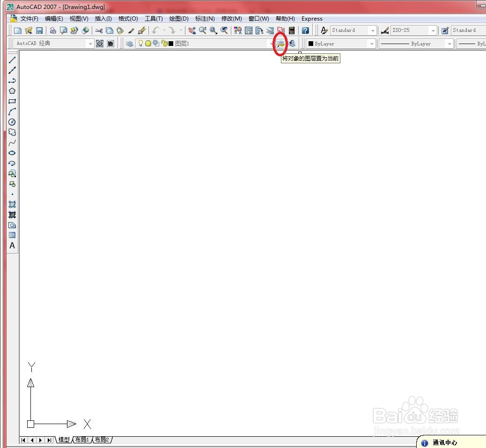Screen dimensions: 486x448
Task: Open the Express menu
Action: [x=312, y=19]
